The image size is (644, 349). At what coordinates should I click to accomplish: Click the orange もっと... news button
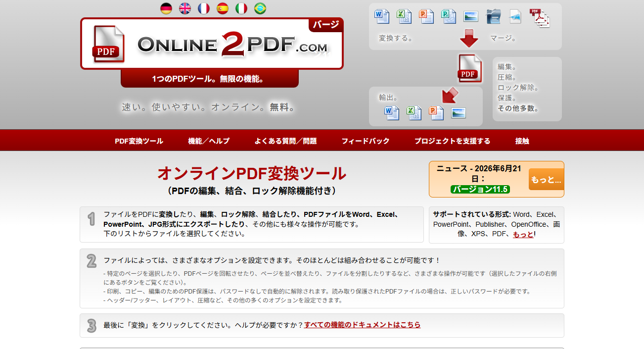[546, 180]
